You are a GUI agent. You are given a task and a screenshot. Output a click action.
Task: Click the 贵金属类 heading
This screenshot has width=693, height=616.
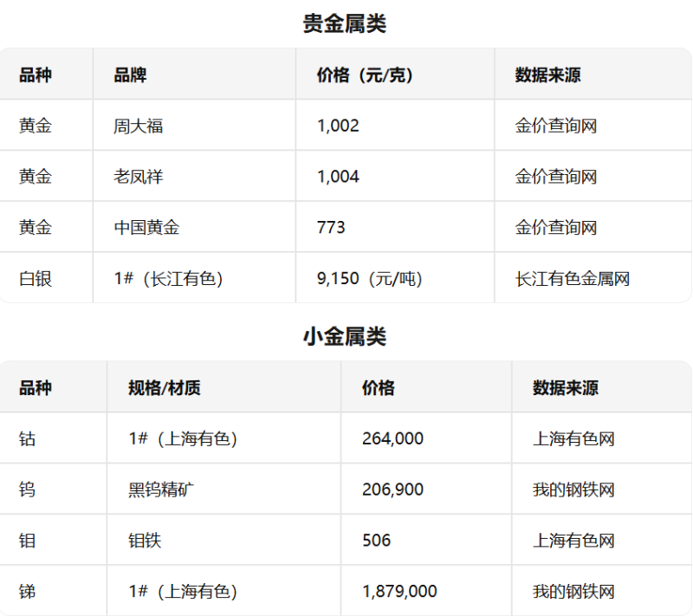(x=345, y=23)
